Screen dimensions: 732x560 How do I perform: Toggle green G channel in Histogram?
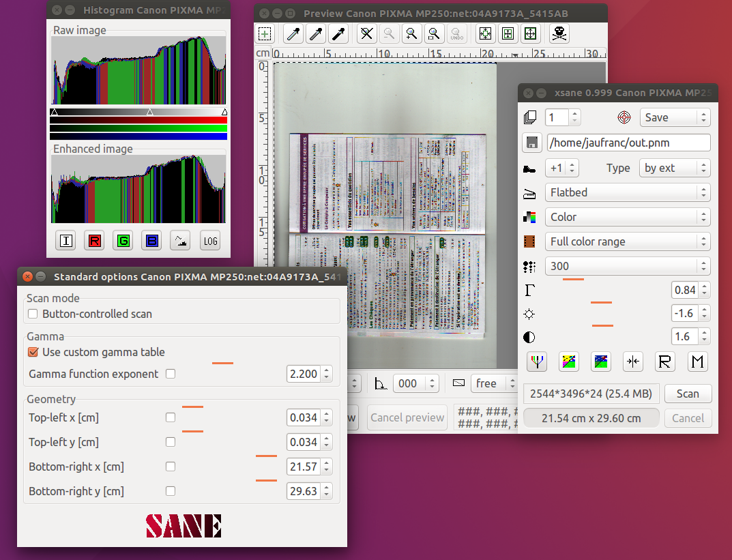coord(123,241)
